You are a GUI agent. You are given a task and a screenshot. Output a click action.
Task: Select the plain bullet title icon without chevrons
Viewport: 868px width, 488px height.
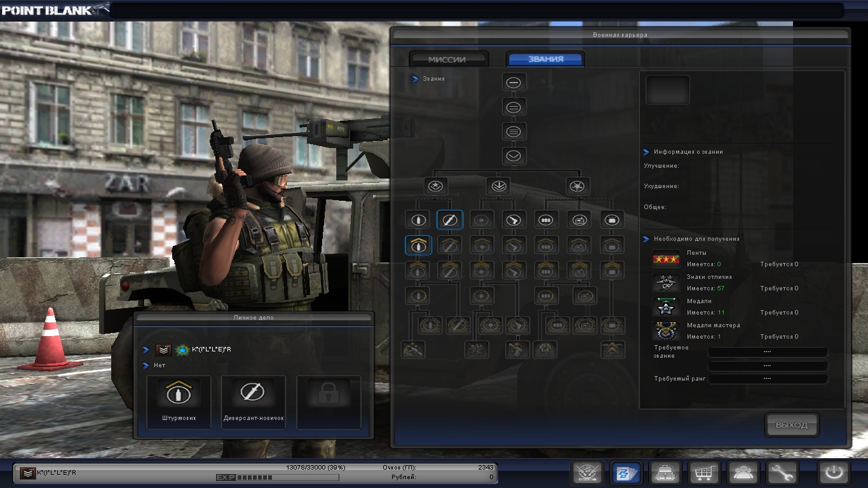[x=418, y=220]
